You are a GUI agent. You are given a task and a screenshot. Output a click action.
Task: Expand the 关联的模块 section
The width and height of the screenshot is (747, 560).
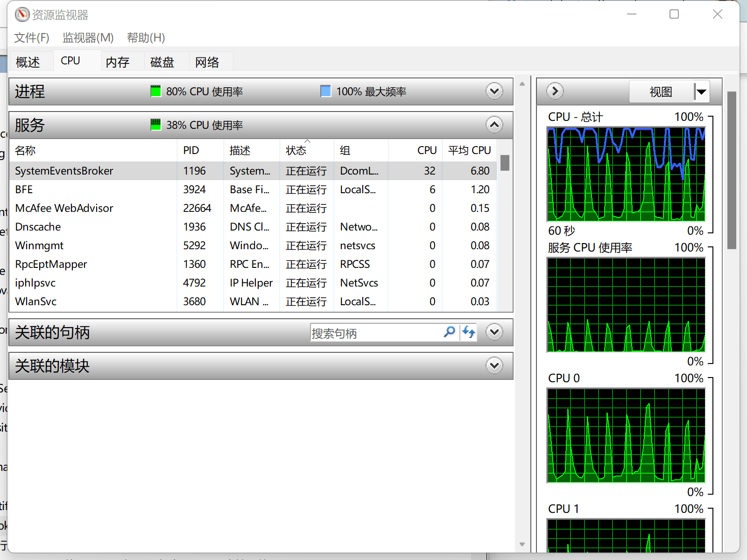click(x=494, y=365)
